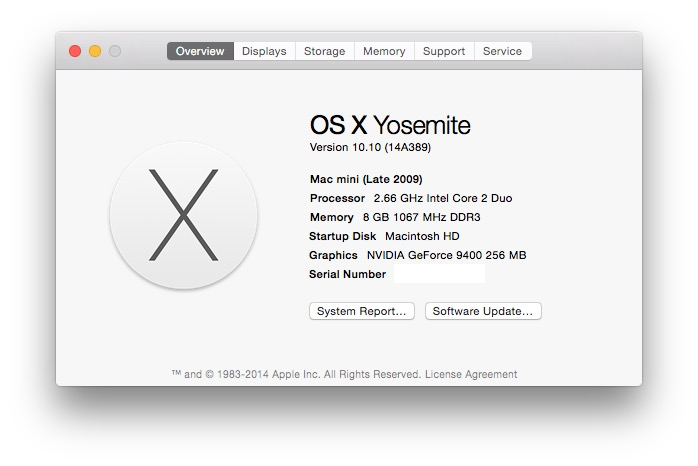Screen dimensions: 698x466
Task: Click the 8 GB 1067 MHz DDR3 value
Action: point(422,217)
